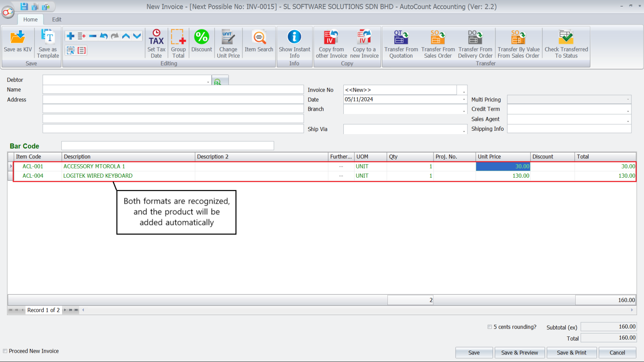Click the Save & Print button

(x=571, y=352)
